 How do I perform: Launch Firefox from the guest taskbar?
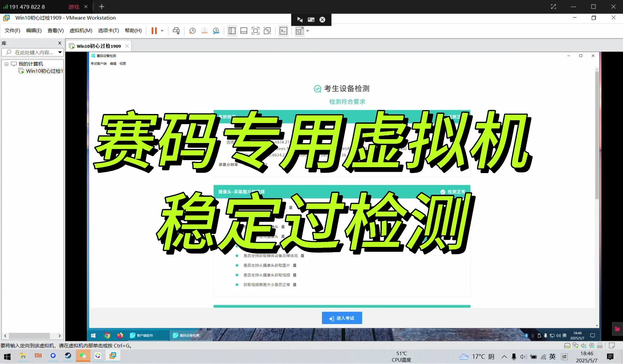120,335
